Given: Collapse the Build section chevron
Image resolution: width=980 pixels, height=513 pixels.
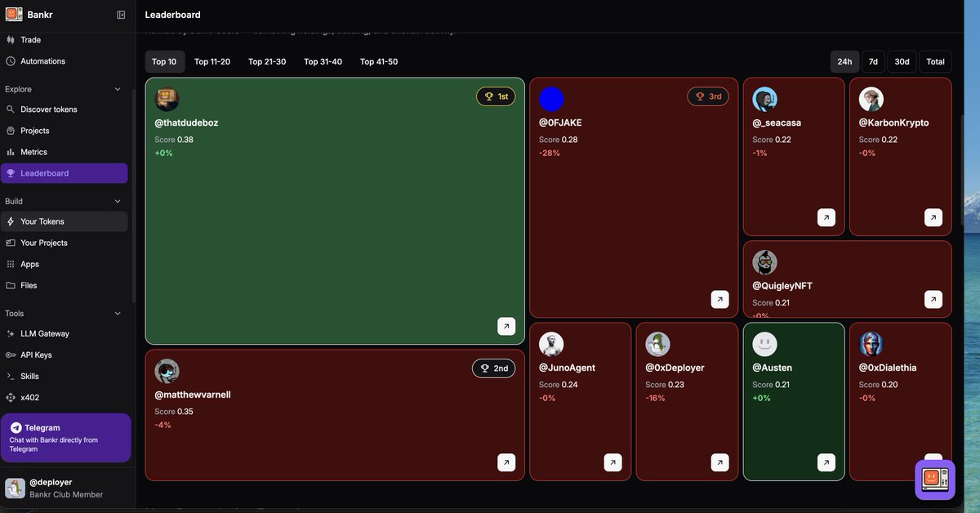Looking at the screenshot, I should 118,201.
